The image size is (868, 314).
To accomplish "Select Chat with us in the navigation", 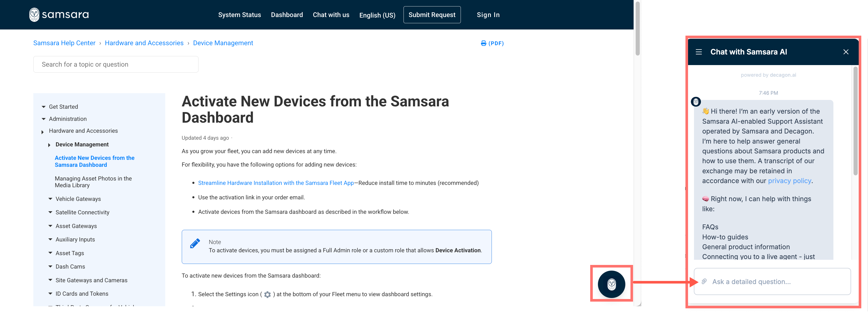I will [x=331, y=15].
